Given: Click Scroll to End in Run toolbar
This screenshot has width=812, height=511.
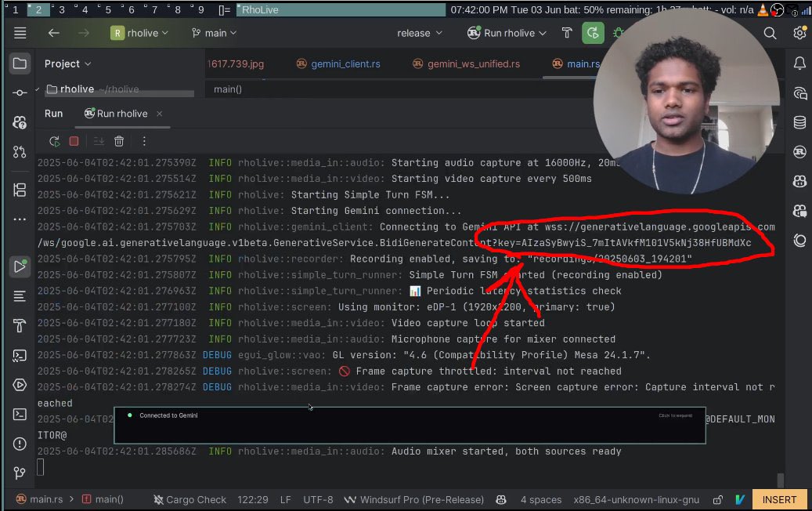Looking at the screenshot, I should [99, 141].
